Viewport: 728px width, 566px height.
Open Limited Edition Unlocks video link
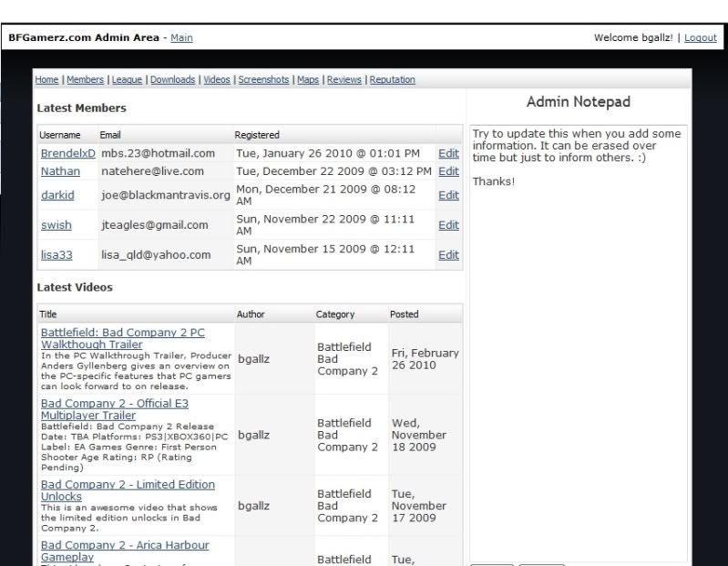click(x=127, y=489)
